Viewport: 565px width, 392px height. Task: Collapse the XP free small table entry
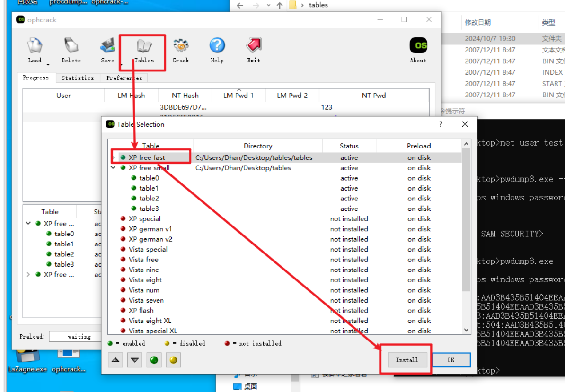(x=113, y=168)
